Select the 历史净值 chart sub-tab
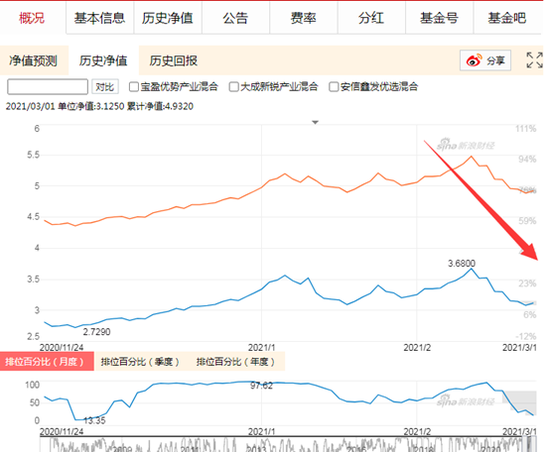The image size is (550, 452). pyautogui.click(x=103, y=61)
